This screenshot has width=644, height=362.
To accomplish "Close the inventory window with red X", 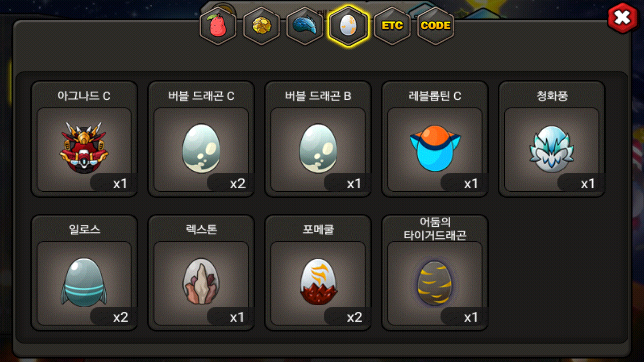I will 623,18.
